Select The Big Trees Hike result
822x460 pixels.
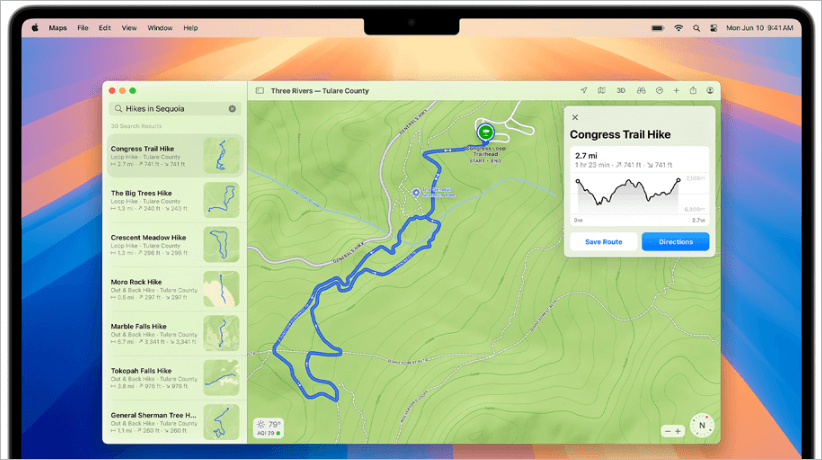point(175,200)
